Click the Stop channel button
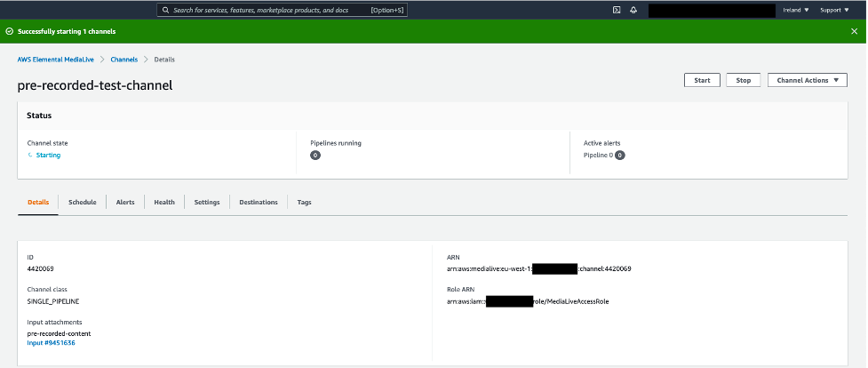This screenshot has height=368, width=868. click(x=744, y=80)
